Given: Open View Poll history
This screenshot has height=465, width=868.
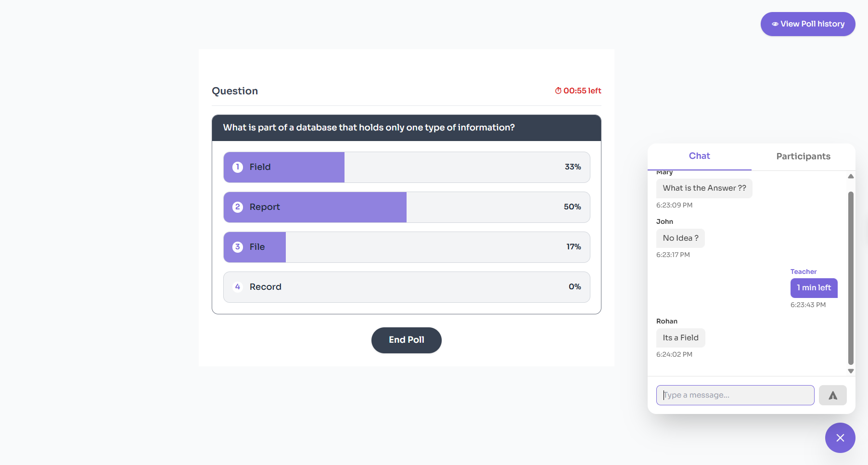Looking at the screenshot, I should 807,24.
